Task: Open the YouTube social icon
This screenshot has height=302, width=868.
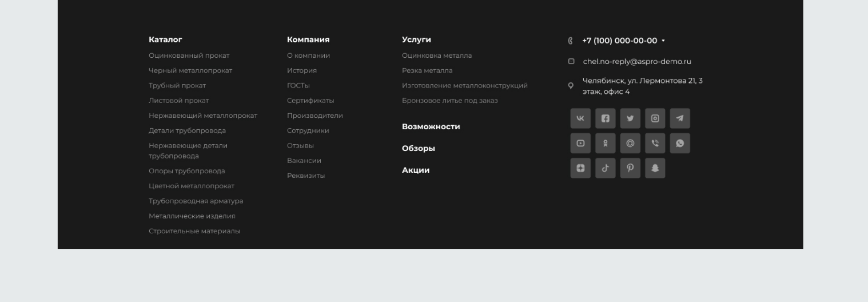Action: point(580,144)
